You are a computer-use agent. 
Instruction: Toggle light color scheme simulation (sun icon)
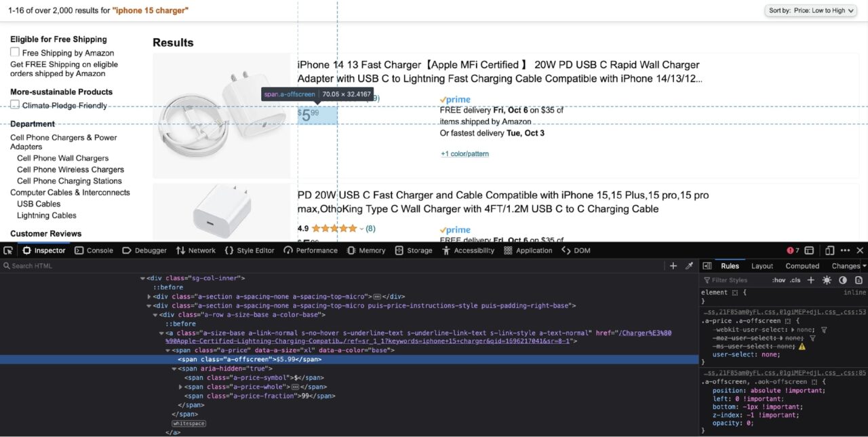(827, 280)
